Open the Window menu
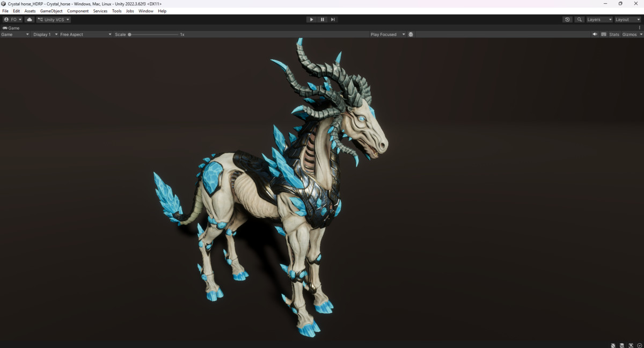 [145, 11]
